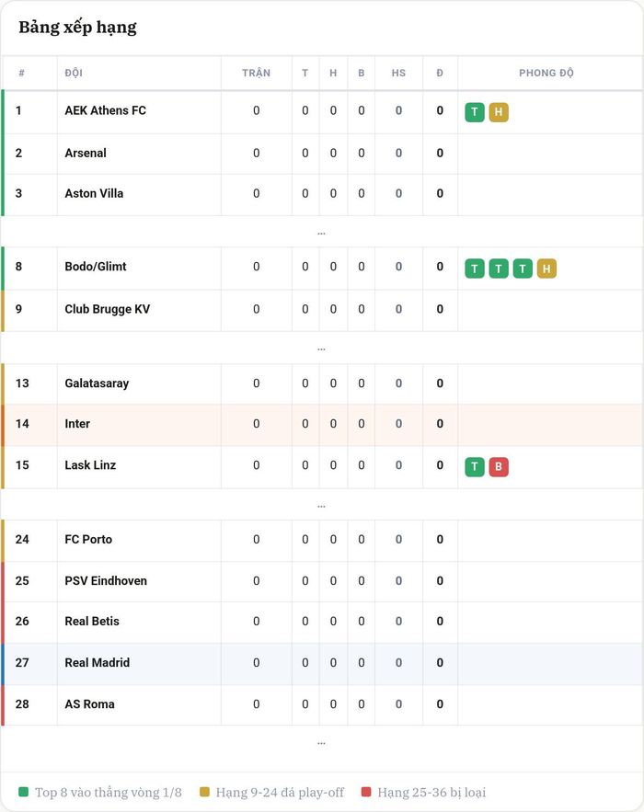Click the red Hạng 25-36 legend swatch
The height and width of the screenshot is (812, 644).
click(x=366, y=792)
